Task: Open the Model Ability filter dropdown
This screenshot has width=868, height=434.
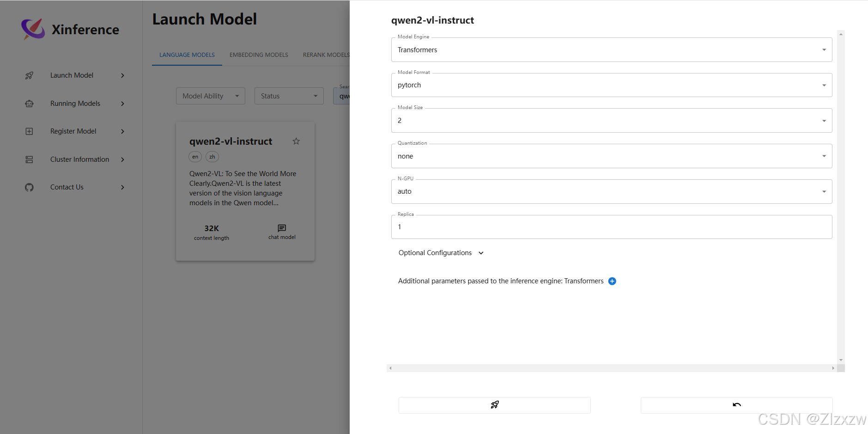Action: 211,96
